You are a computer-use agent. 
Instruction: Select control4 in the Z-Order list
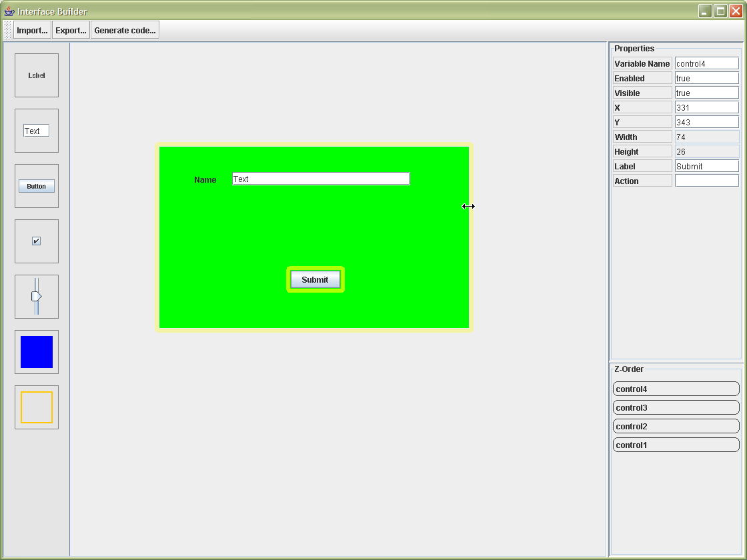676,389
